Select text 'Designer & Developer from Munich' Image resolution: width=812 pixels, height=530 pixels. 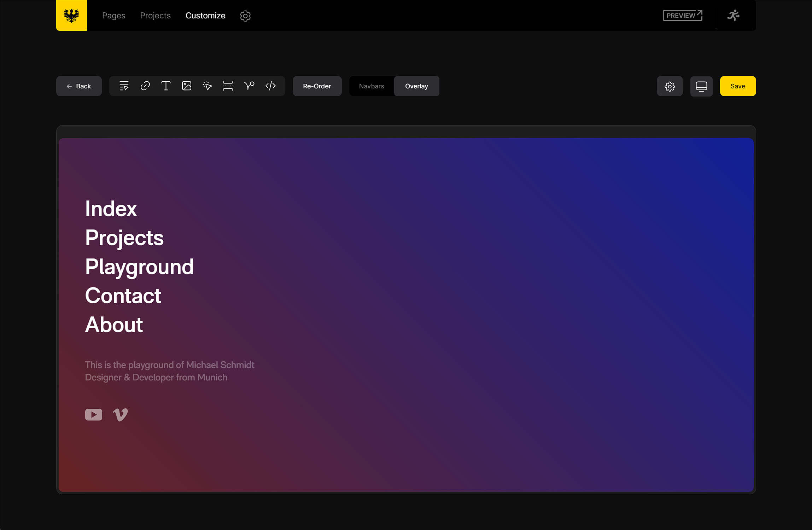tap(156, 377)
